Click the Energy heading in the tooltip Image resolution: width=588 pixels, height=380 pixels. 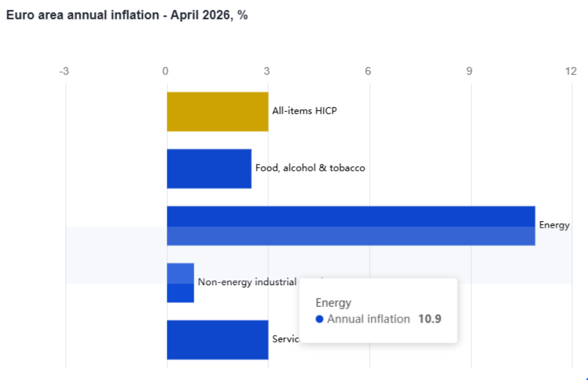tap(333, 303)
